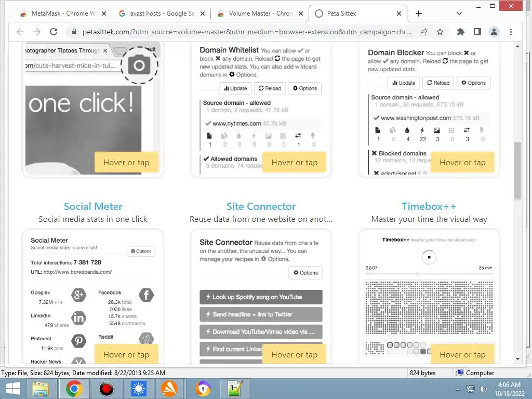Image resolution: width=532 pixels, height=399 pixels.
Task: Click Look up Spotify song on YouTube
Action: 261,297
